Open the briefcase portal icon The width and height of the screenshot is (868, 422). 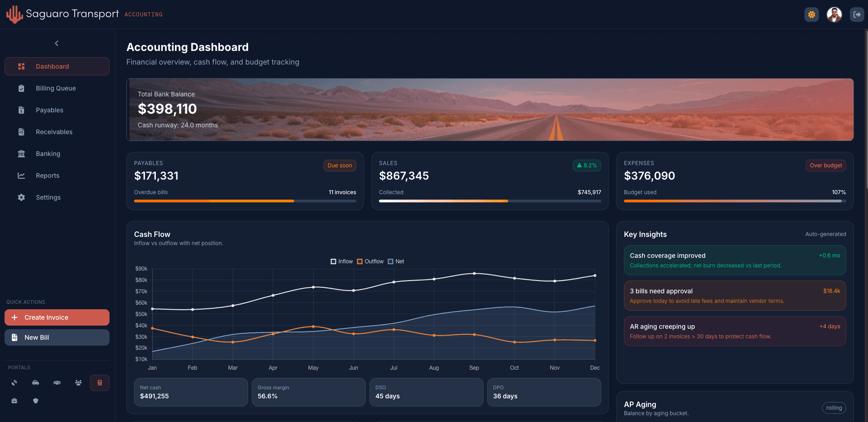[15, 401]
